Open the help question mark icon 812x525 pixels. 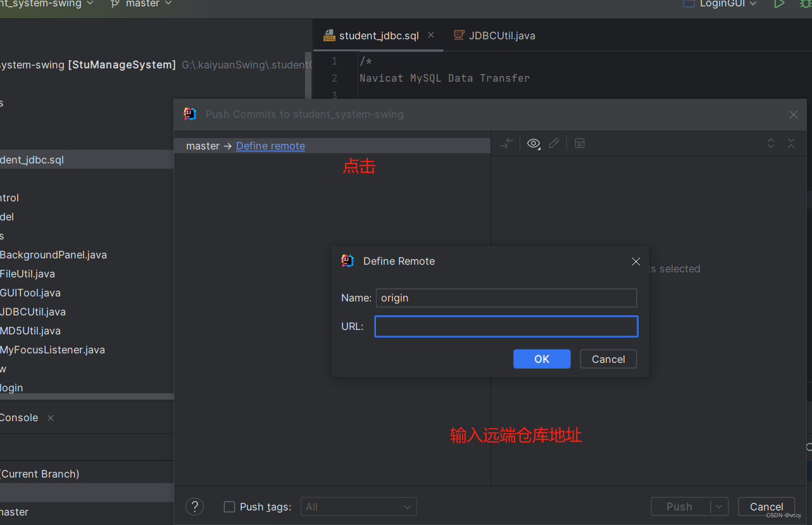pyautogui.click(x=194, y=507)
